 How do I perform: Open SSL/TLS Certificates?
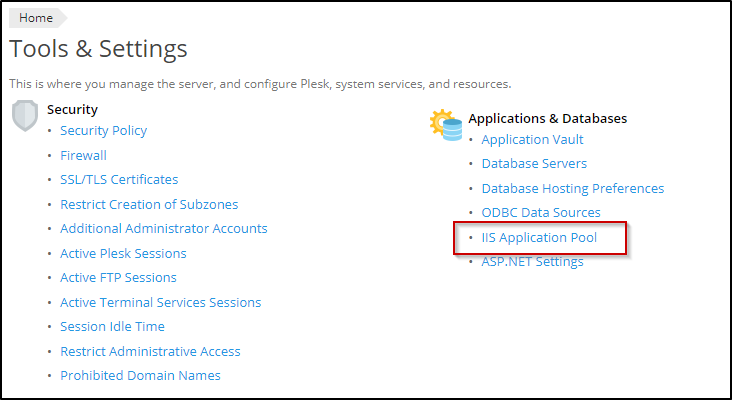click(119, 180)
